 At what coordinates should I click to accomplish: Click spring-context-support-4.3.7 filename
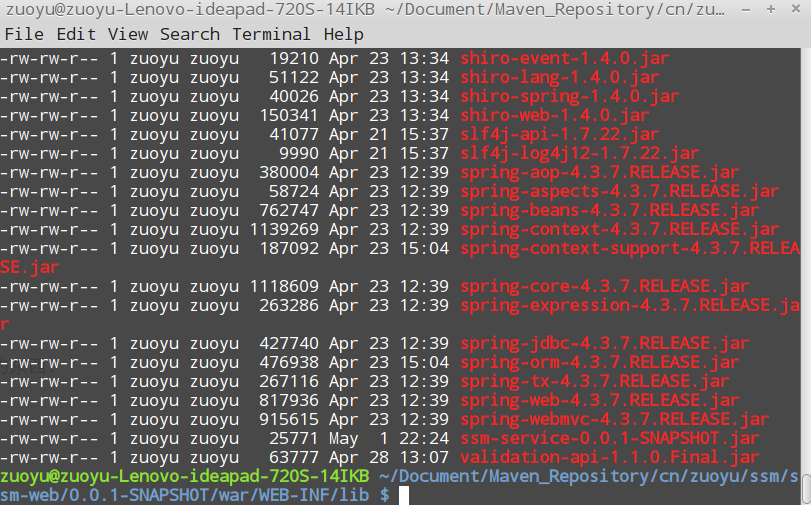click(629, 249)
